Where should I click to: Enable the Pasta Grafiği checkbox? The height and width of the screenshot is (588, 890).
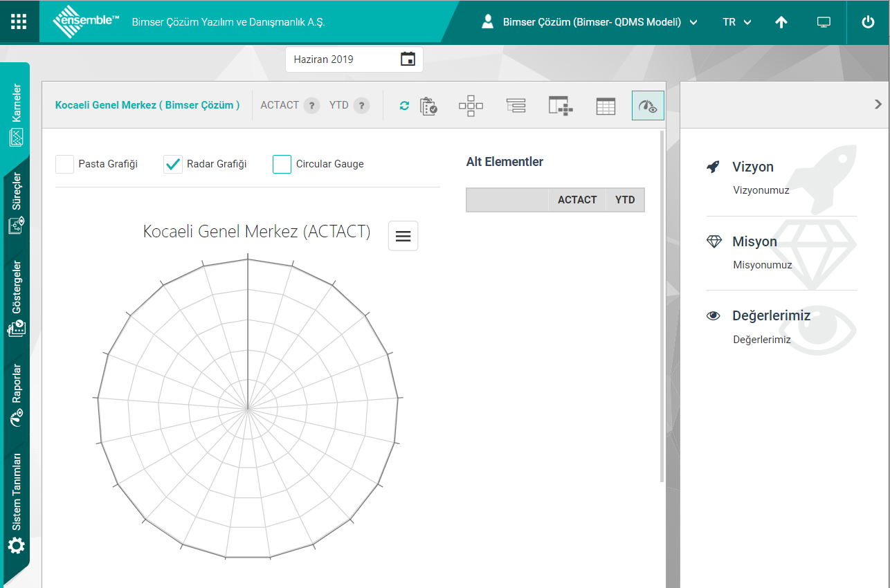point(65,164)
